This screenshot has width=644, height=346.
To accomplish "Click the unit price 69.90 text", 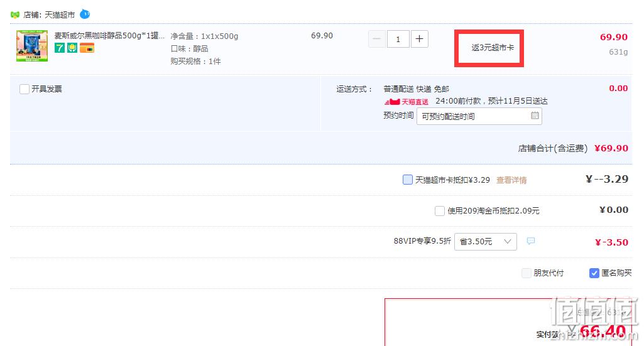I will coord(322,36).
